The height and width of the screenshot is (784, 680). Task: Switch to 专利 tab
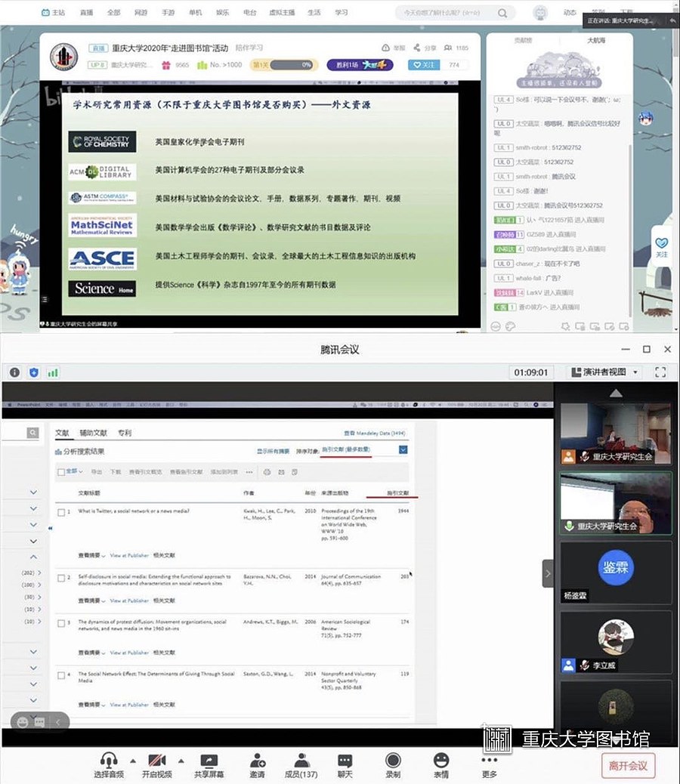tap(125, 433)
